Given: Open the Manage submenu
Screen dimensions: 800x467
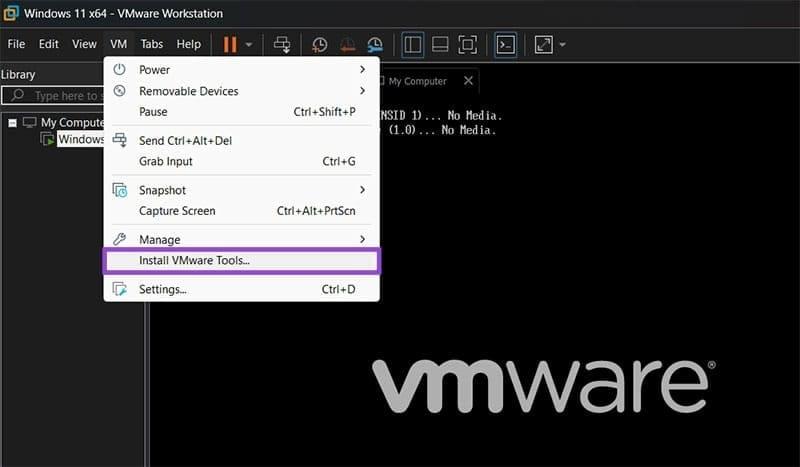Looking at the screenshot, I should pos(241,239).
